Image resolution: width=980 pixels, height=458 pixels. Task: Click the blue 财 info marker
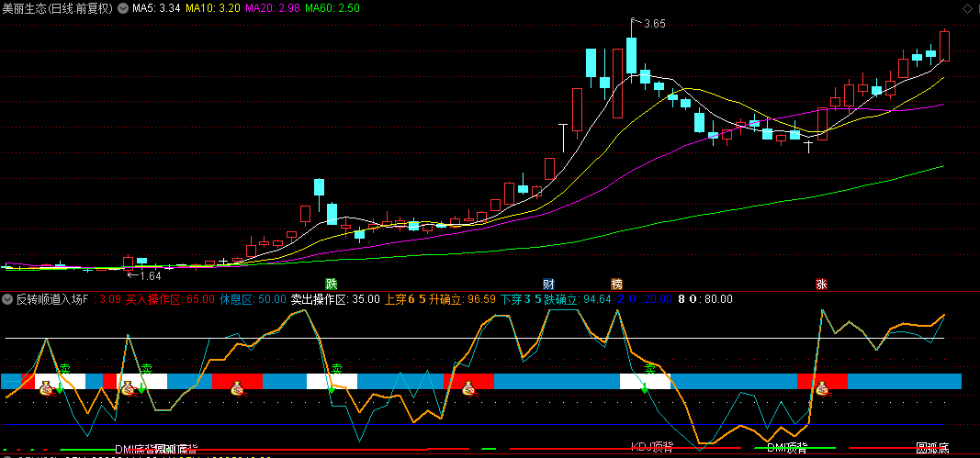point(549,284)
